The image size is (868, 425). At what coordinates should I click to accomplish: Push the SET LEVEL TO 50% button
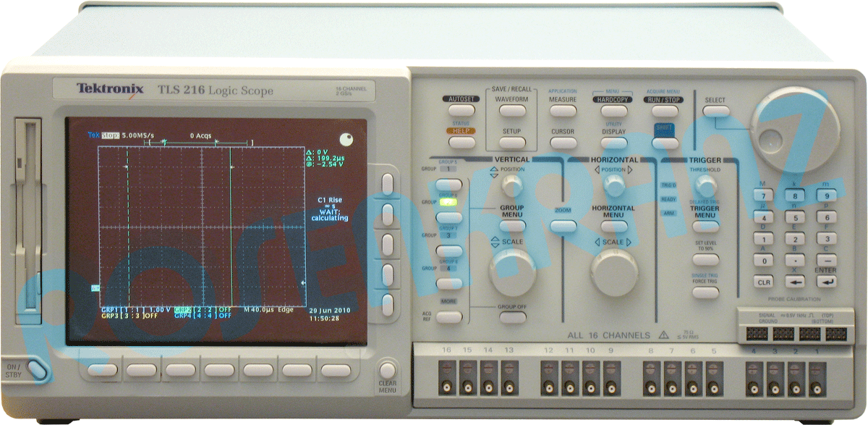coord(705,259)
